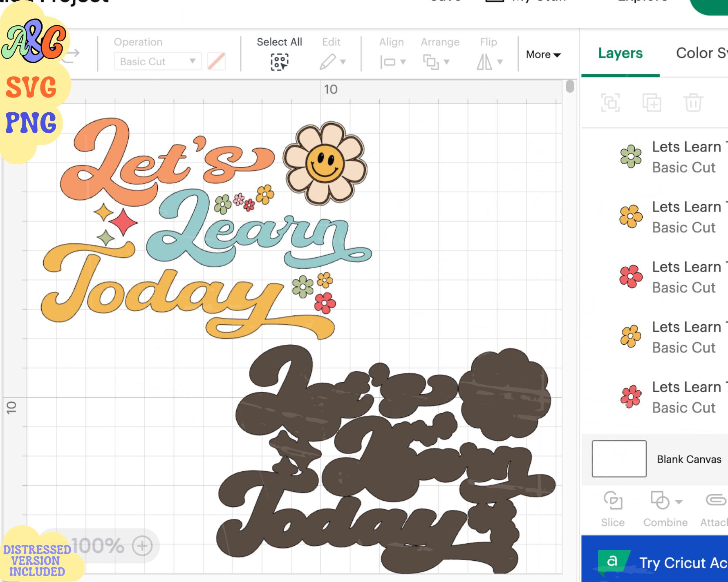Click the Blank Canvas label
The image size is (728, 582).
[689, 459]
